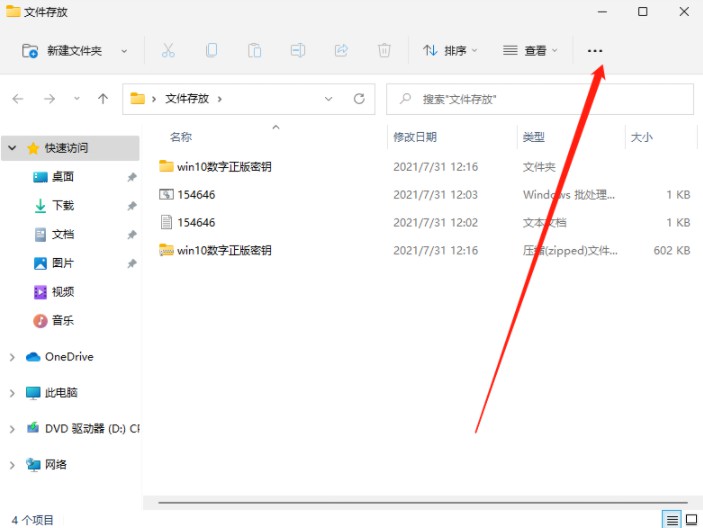The image size is (703, 528).
Task: Switch to large thumbnails view icon
Action: point(691,519)
